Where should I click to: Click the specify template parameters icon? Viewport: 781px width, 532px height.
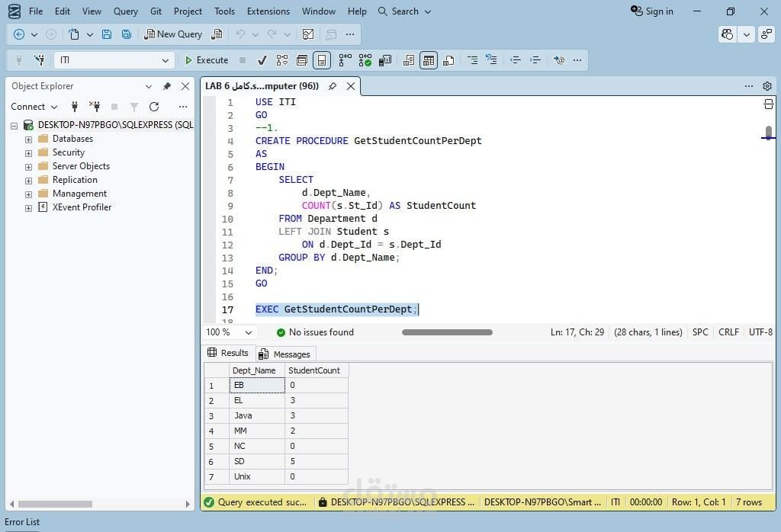pyautogui.click(x=559, y=60)
